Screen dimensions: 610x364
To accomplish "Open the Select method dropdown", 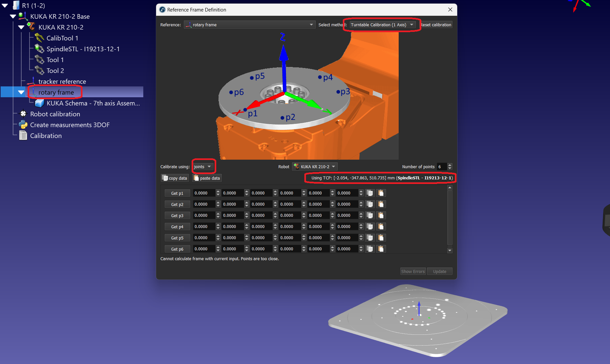I will pyautogui.click(x=382, y=25).
